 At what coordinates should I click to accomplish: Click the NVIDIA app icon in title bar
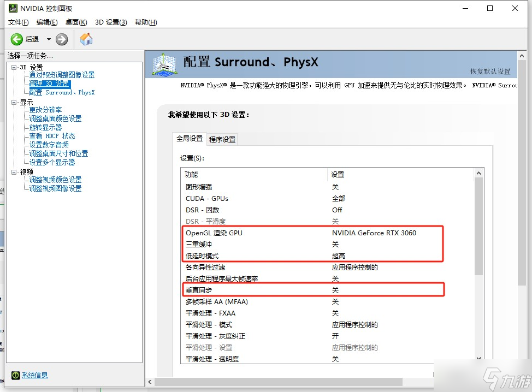click(x=13, y=8)
